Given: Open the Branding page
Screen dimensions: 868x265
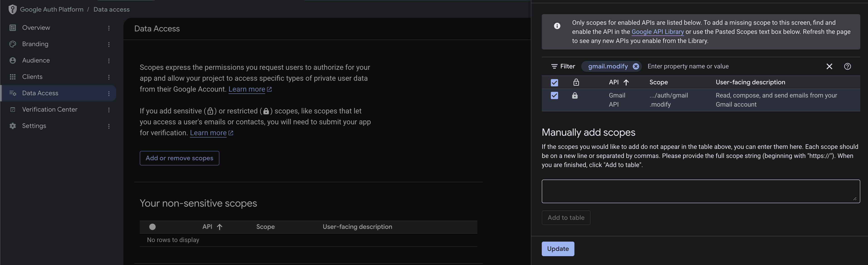Looking at the screenshot, I should pos(35,44).
